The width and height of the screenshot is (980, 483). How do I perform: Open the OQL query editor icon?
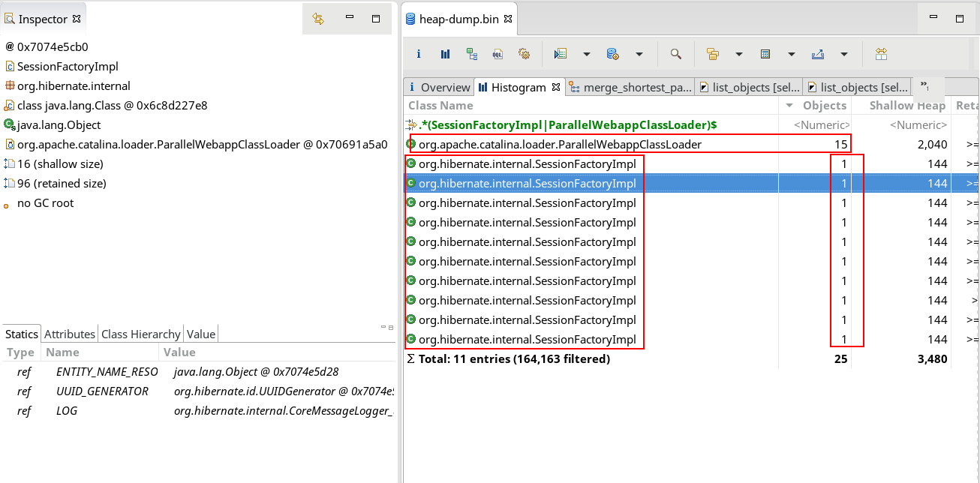(x=498, y=54)
